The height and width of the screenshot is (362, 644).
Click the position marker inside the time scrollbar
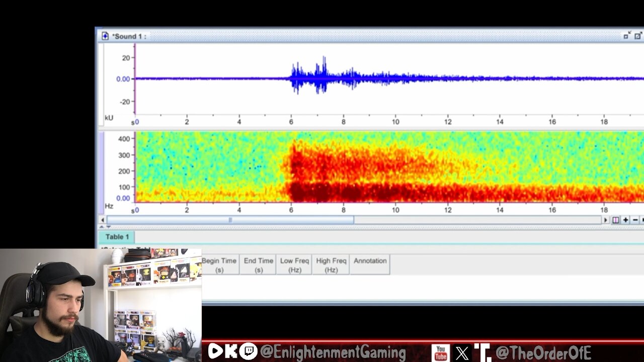click(x=230, y=220)
